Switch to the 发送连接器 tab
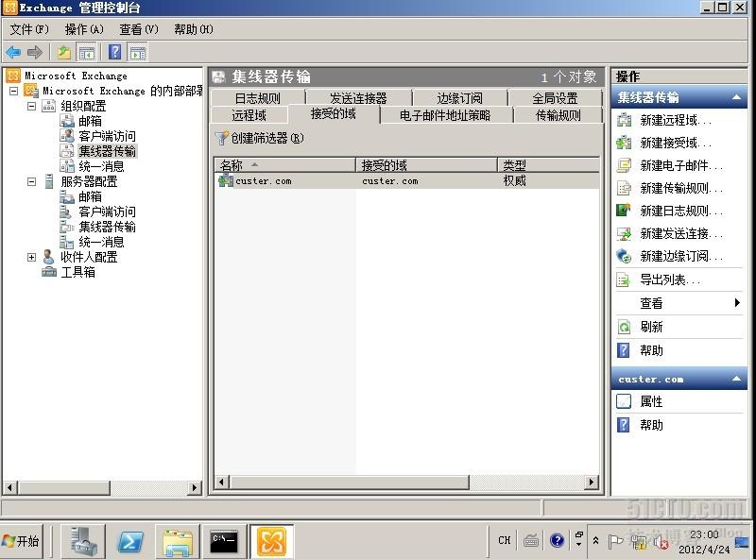The height and width of the screenshot is (559, 756). [x=358, y=98]
